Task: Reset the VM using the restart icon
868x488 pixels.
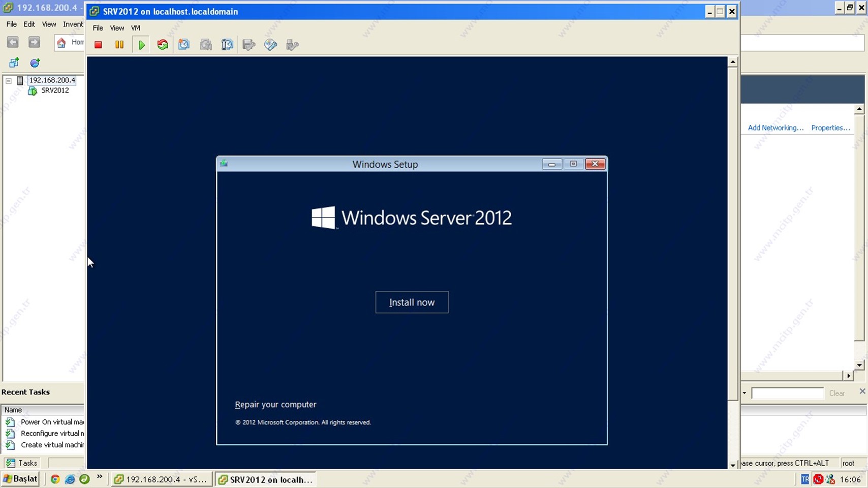Action: coord(163,45)
